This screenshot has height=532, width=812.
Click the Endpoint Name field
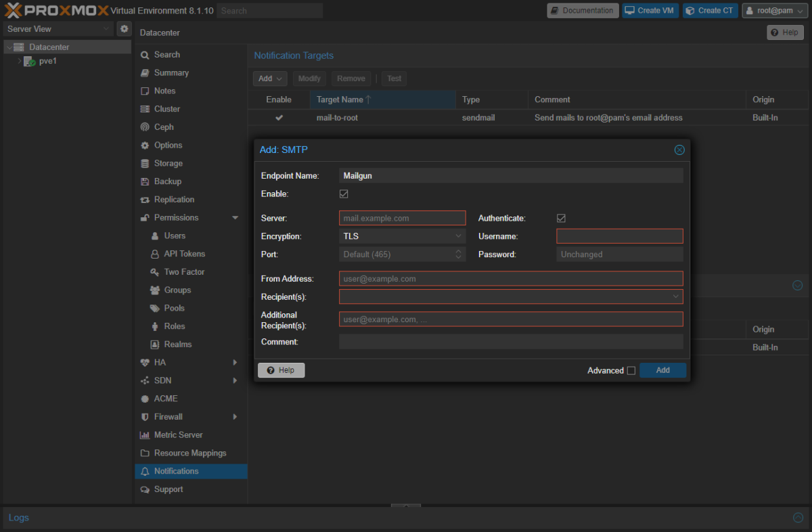tap(511, 176)
